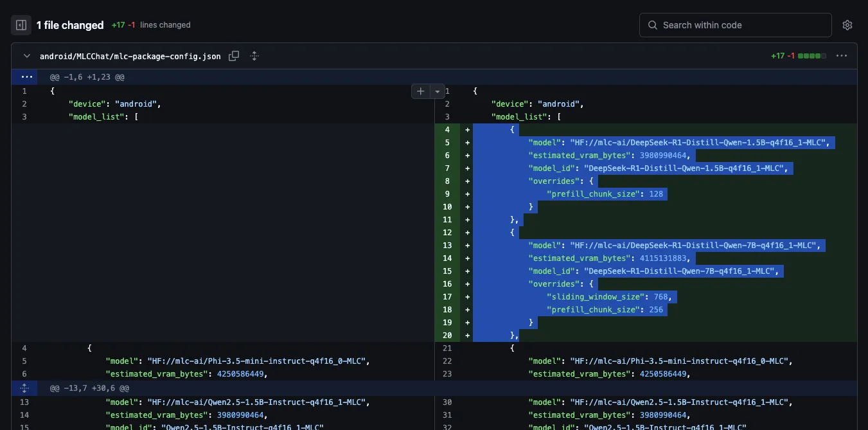Viewport: 868px width, 430px height.
Task: Select added line number 20
Action: pyautogui.click(x=447, y=336)
